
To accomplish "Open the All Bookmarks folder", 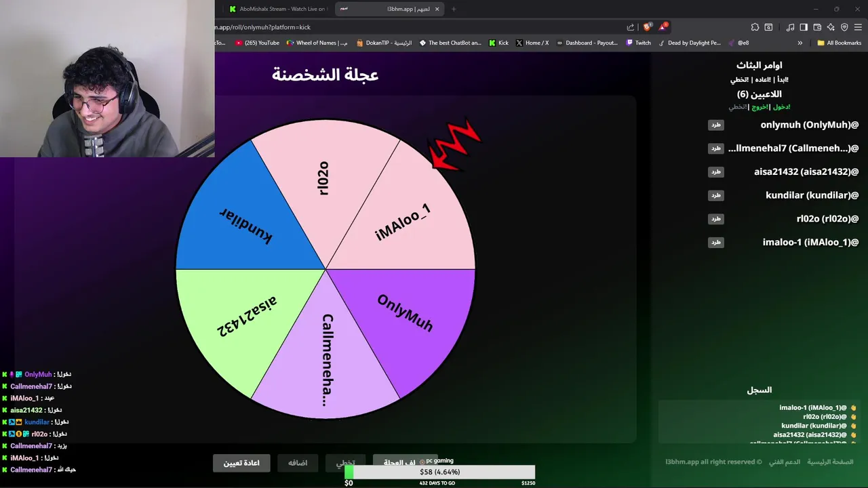I will pos(840,43).
